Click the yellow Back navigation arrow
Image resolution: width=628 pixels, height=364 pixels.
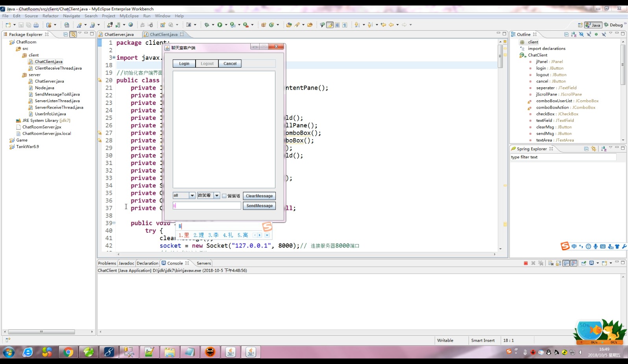click(391, 25)
